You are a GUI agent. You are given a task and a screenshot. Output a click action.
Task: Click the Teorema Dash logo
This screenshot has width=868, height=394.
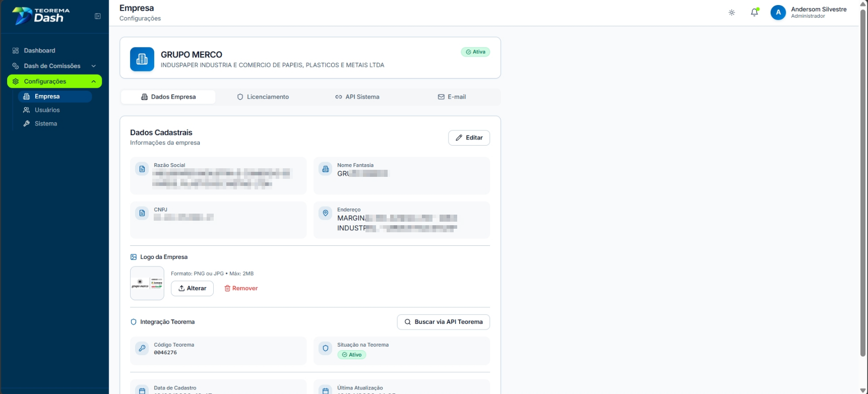pos(41,16)
